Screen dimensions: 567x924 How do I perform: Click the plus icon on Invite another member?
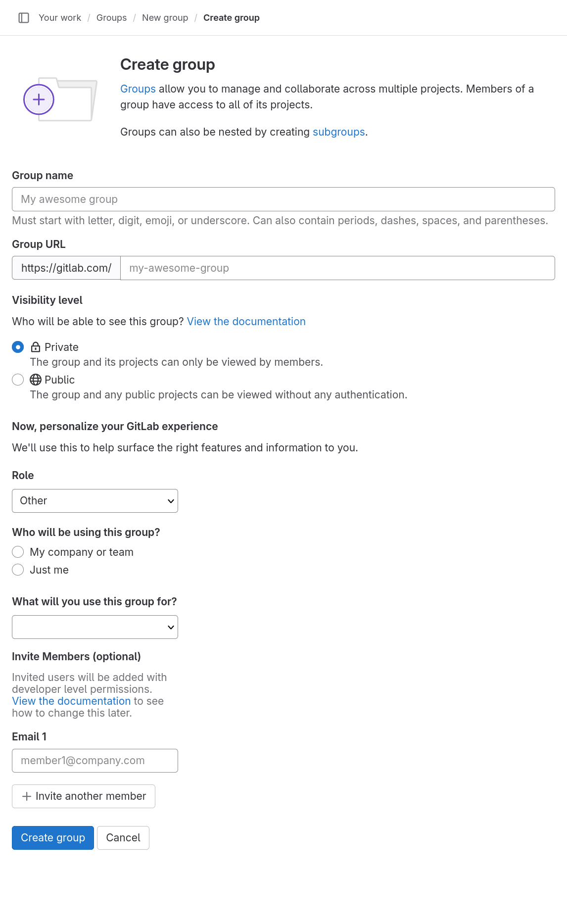pos(26,796)
